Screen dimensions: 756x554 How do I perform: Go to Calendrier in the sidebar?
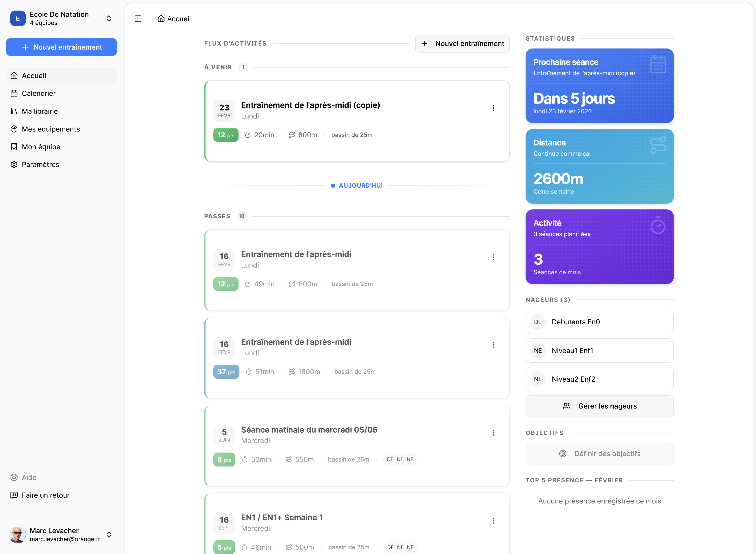coord(39,94)
